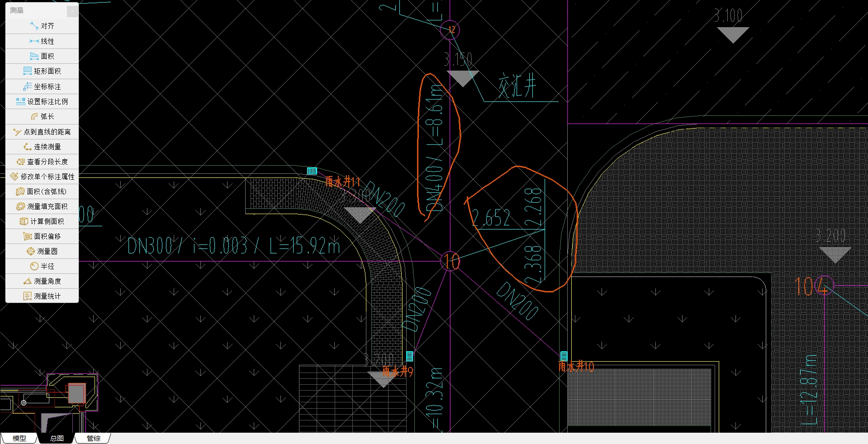Click the cyan inlet symbol above 雨水井10
Screen dimensions: 868x444
tap(564, 356)
